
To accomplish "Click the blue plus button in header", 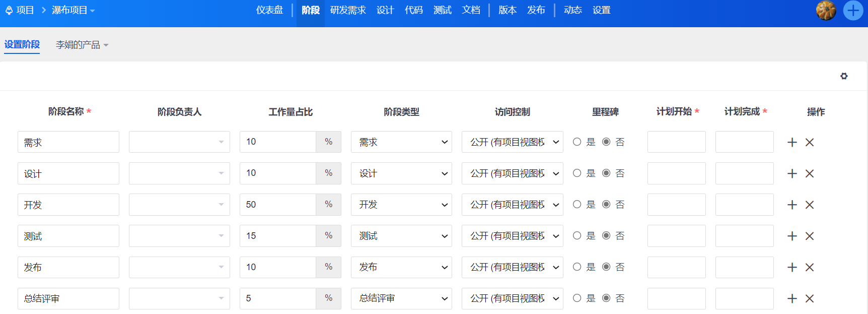I will coord(853,10).
